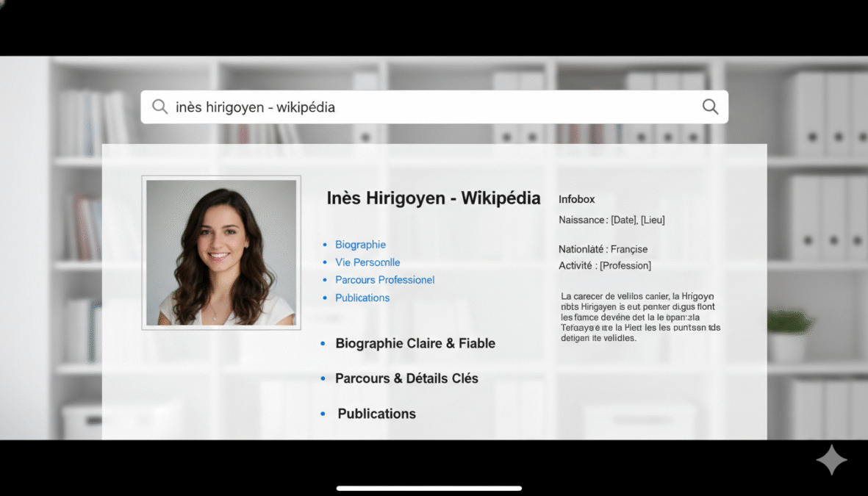
Task: Select the bullet icon next to Parcours & Détails Clés
Action: [x=323, y=378]
